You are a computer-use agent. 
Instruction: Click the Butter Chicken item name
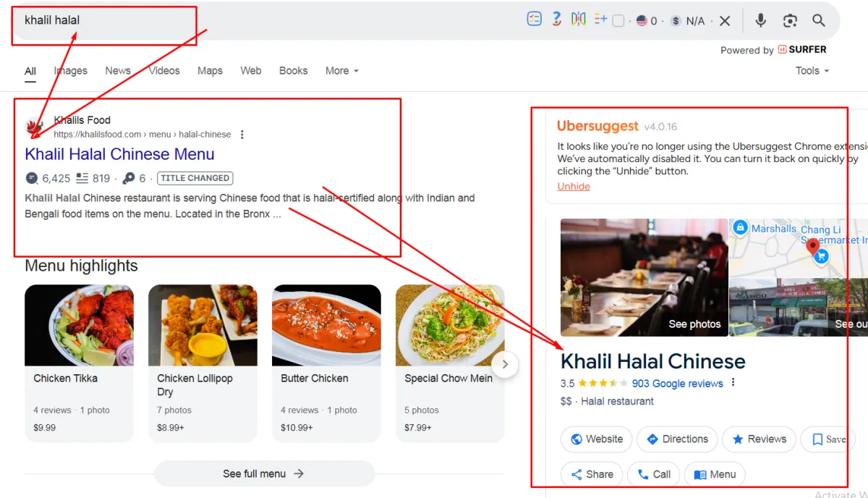(x=315, y=379)
